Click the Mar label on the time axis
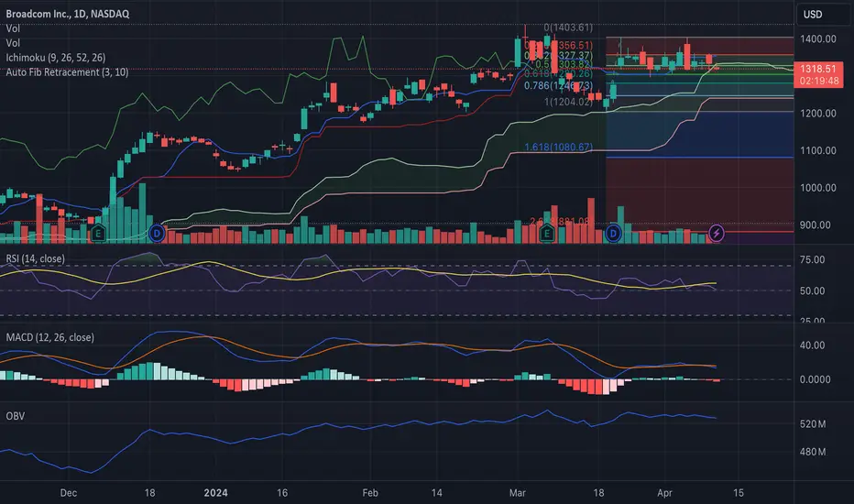Viewport: 854px width, 504px height. (518, 493)
